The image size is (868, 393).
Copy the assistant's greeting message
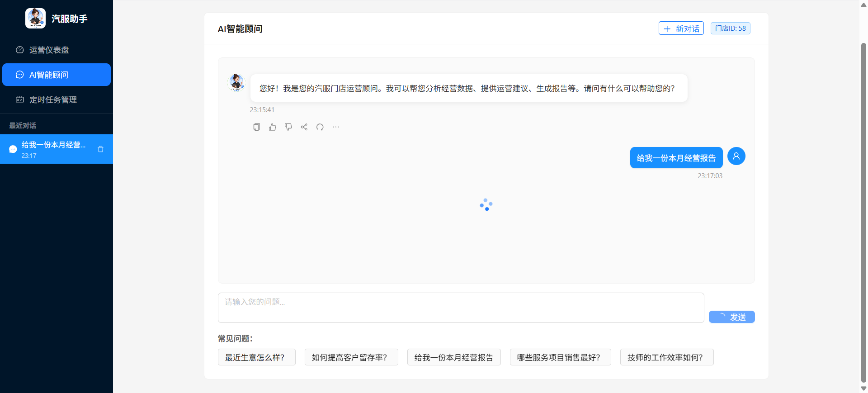(x=256, y=127)
